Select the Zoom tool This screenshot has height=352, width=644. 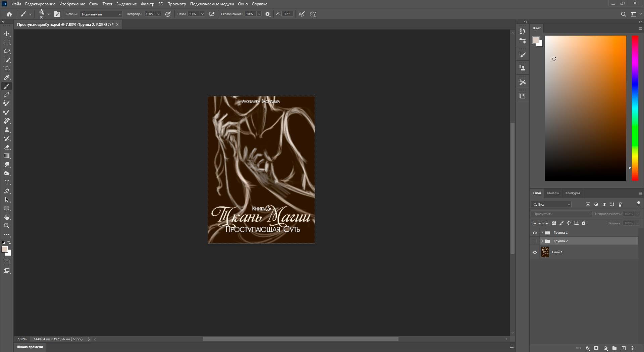pyautogui.click(x=7, y=226)
